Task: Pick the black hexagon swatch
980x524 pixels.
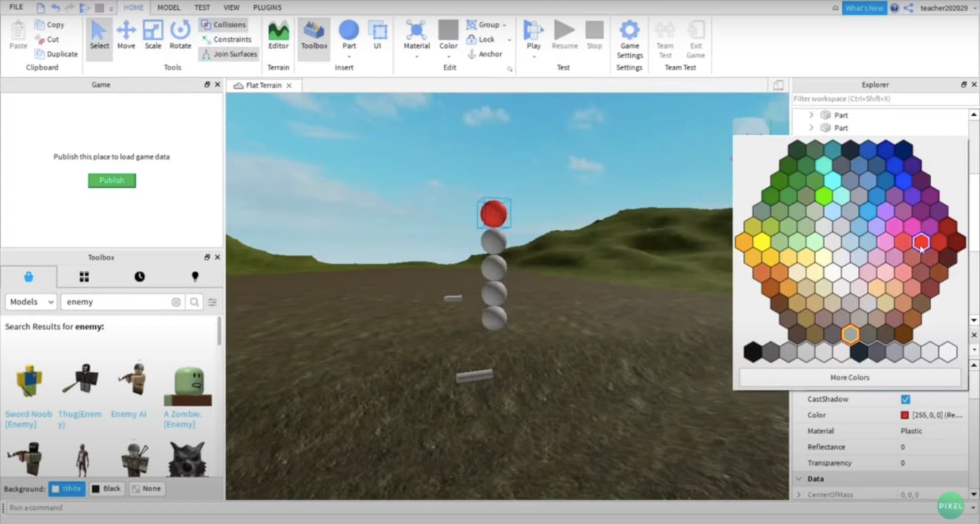Action: point(753,352)
